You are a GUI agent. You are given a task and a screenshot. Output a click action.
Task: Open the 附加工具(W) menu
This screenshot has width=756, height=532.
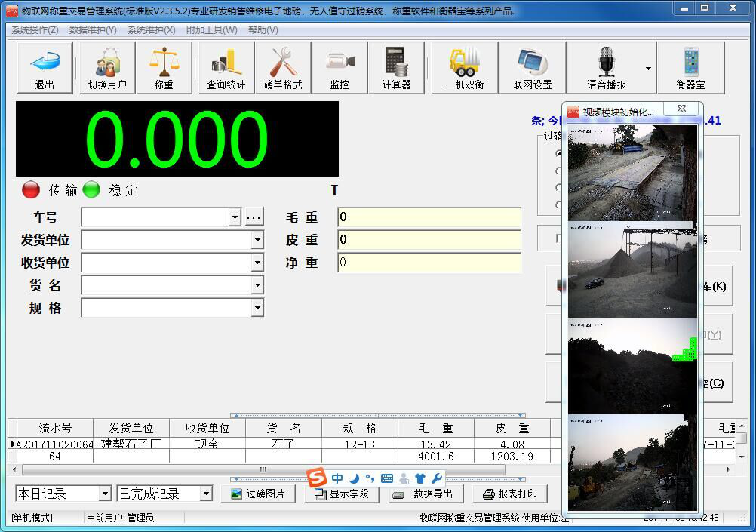pos(211,30)
